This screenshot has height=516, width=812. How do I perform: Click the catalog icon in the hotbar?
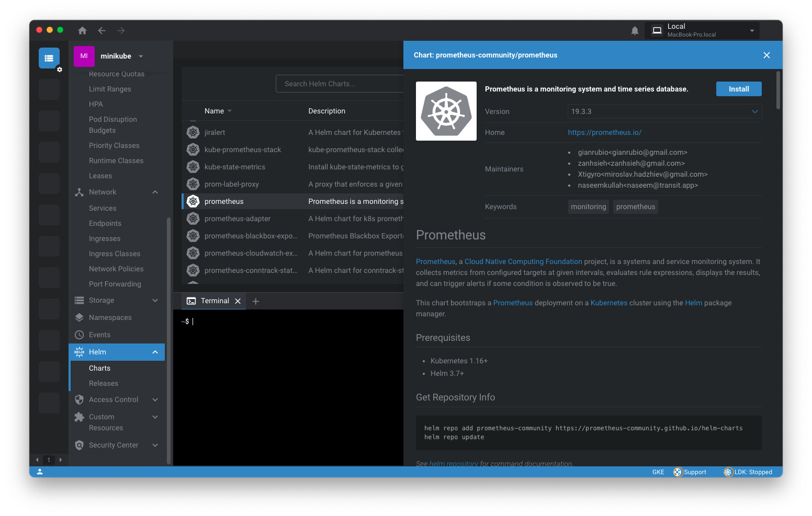point(49,58)
